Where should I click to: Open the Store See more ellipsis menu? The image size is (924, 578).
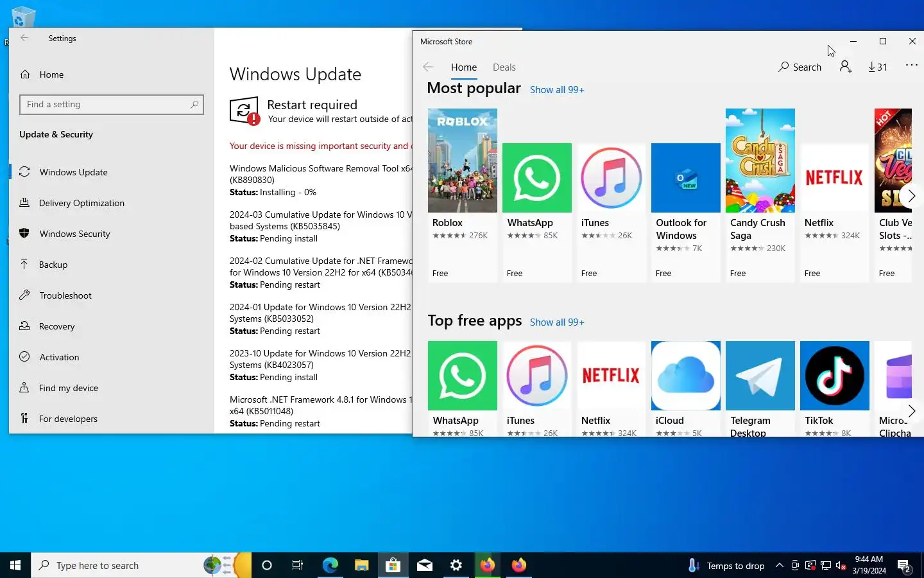tap(911, 66)
